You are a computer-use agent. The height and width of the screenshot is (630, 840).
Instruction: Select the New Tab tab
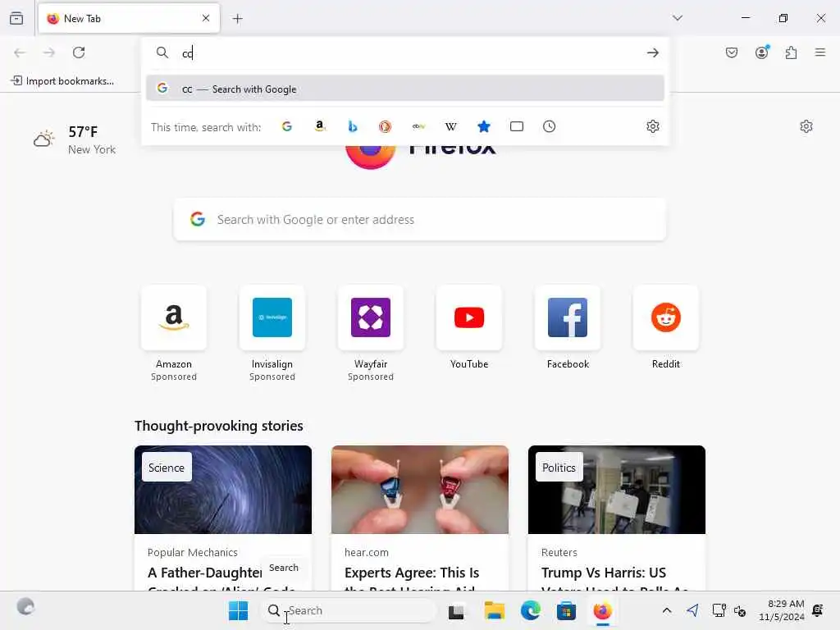point(129,18)
